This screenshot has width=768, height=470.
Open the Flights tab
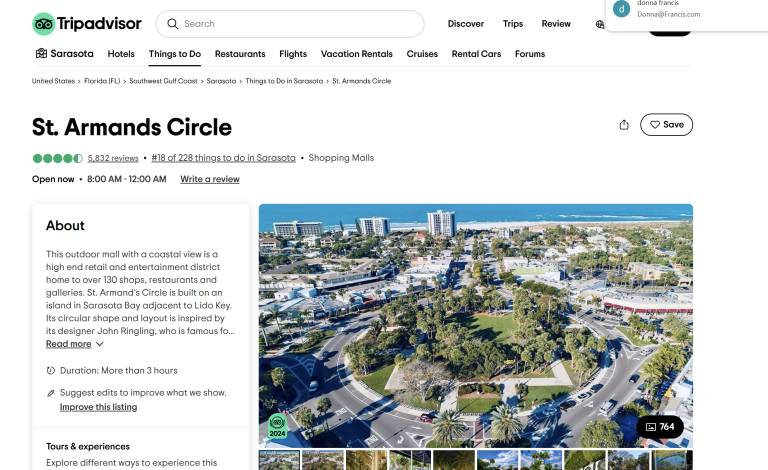click(x=293, y=54)
